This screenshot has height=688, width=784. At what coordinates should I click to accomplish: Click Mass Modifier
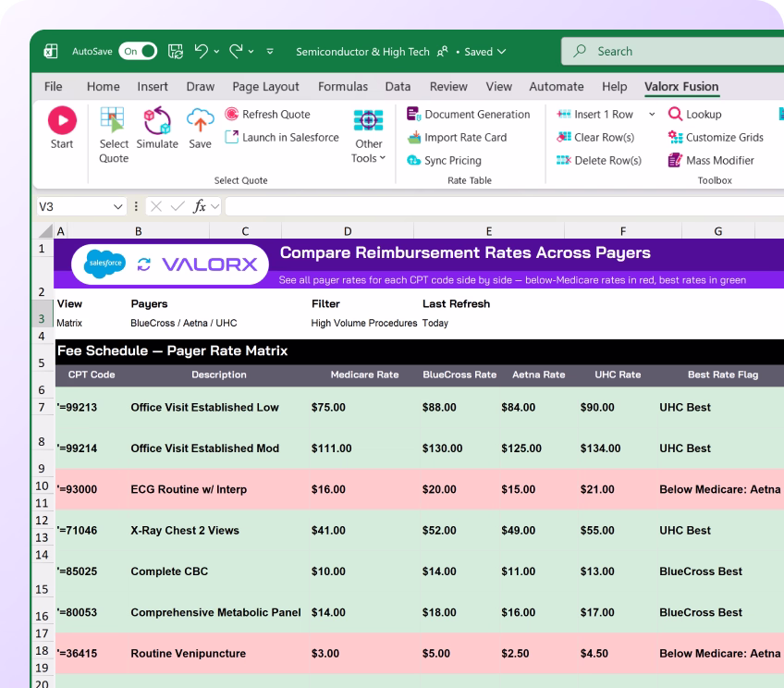point(711,160)
